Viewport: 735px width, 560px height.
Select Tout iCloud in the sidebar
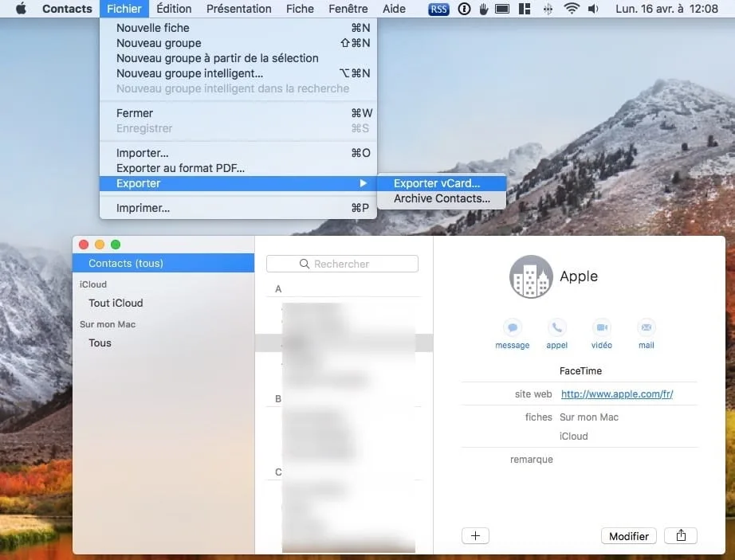tap(114, 303)
